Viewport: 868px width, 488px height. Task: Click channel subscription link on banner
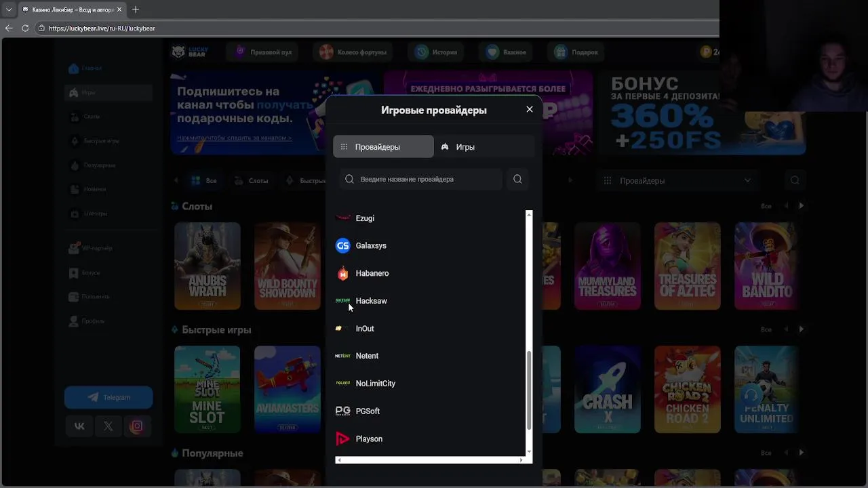pos(234,138)
